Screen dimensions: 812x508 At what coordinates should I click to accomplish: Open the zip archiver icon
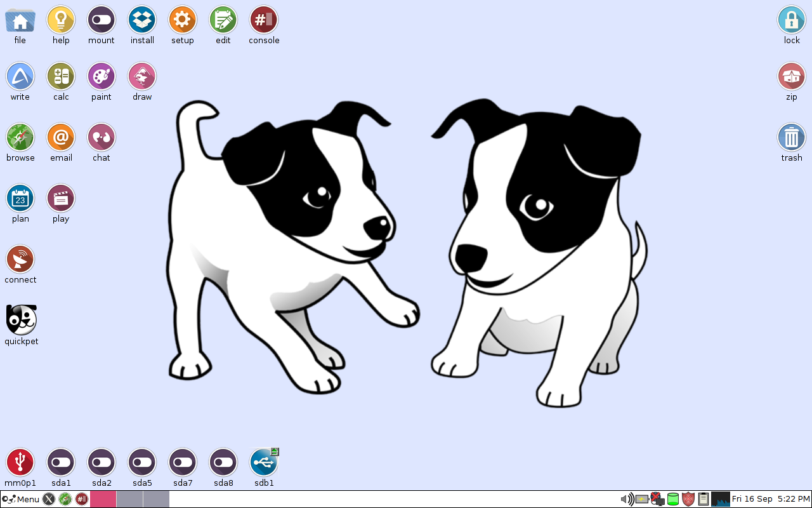(792, 77)
